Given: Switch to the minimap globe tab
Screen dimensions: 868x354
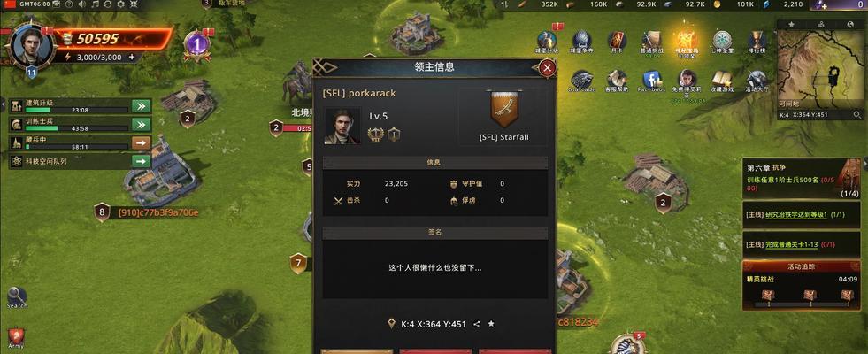Looking at the screenshot, I should pyautogui.click(x=851, y=25).
